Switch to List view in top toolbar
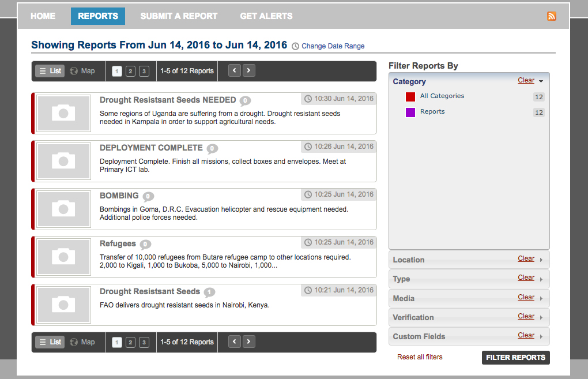The image size is (588, 379). coord(50,71)
